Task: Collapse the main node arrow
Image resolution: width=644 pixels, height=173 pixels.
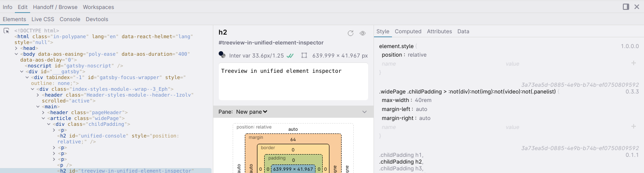Action: 38,106
